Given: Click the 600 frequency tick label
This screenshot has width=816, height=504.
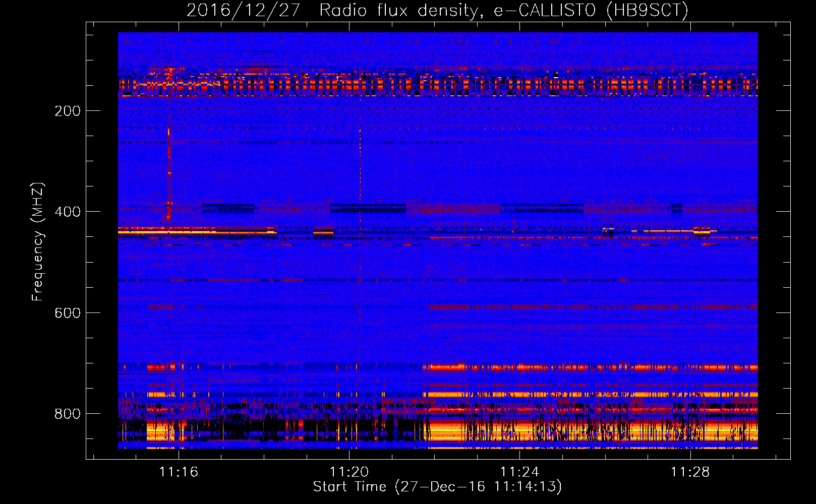Looking at the screenshot, I should point(68,313).
